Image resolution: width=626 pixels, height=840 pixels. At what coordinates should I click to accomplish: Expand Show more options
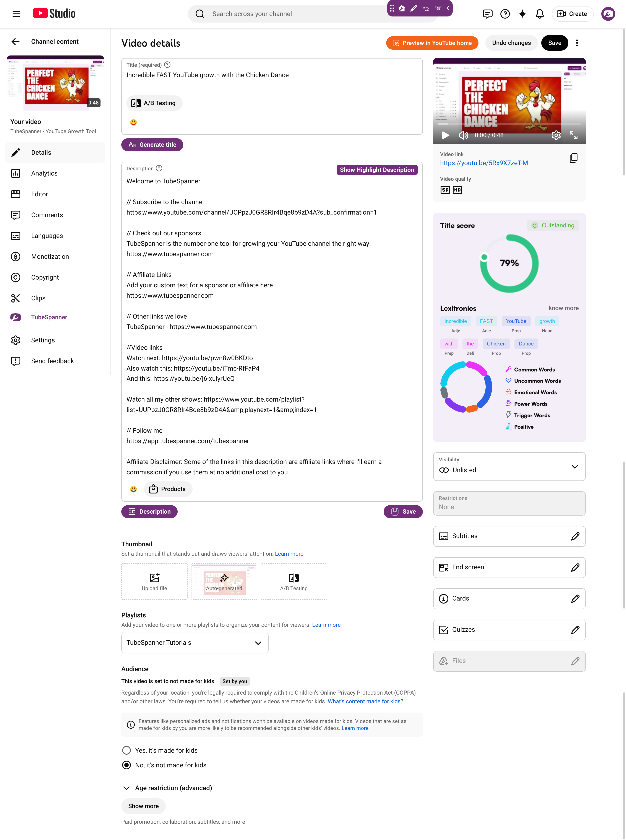pyautogui.click(x=143, y=806)
